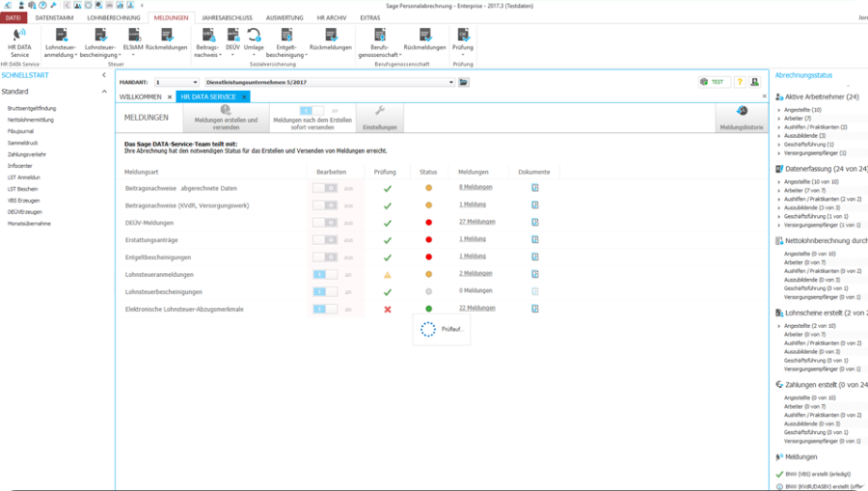Open the document icon for the DEÜV-Meldungen row
The image size is (868, 491).
(534, 222)
